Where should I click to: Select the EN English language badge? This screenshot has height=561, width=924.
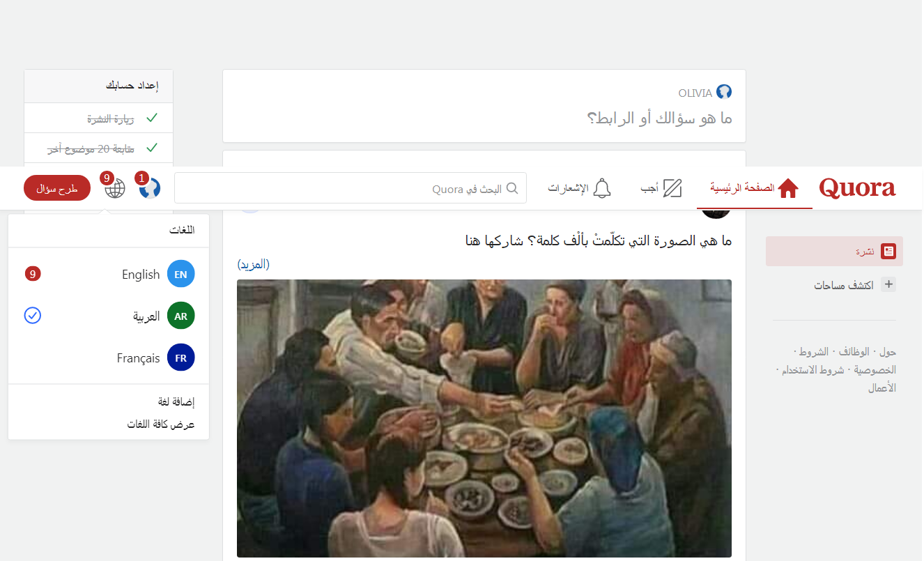pyautogui.click(x=181, y=275)
